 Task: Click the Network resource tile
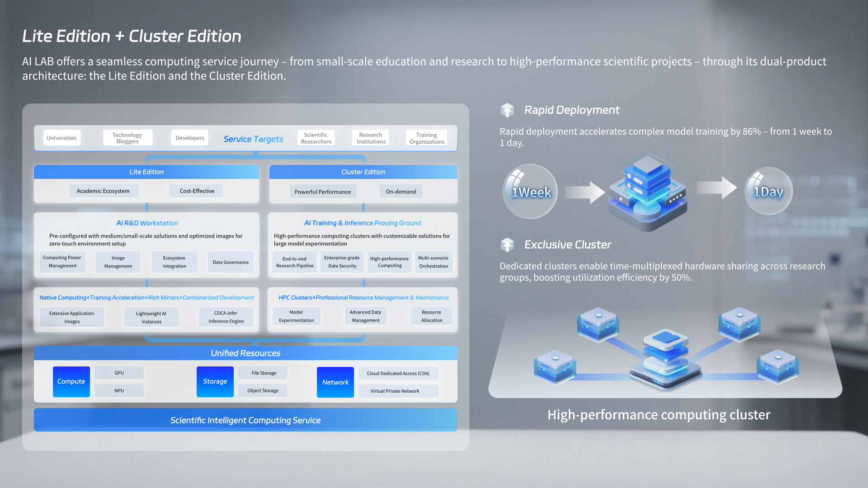[x=335, y=382]
